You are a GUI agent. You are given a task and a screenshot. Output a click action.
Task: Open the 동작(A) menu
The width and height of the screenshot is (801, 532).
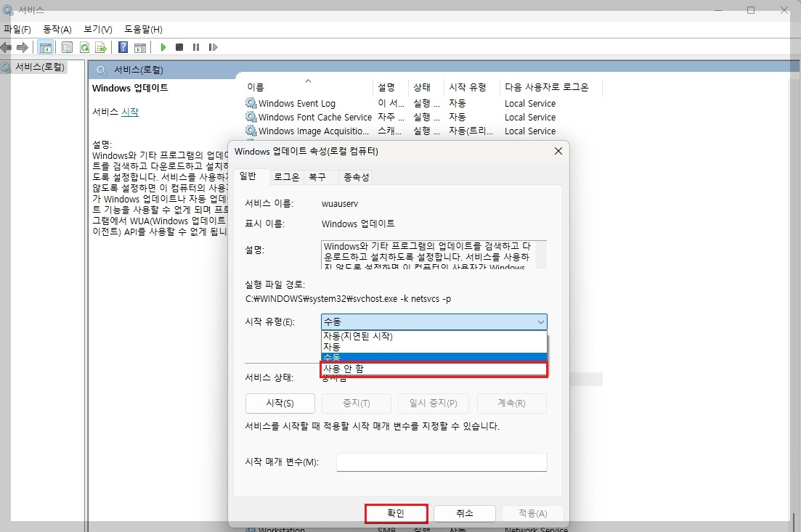pyautogui.click(x=57, y=29)
